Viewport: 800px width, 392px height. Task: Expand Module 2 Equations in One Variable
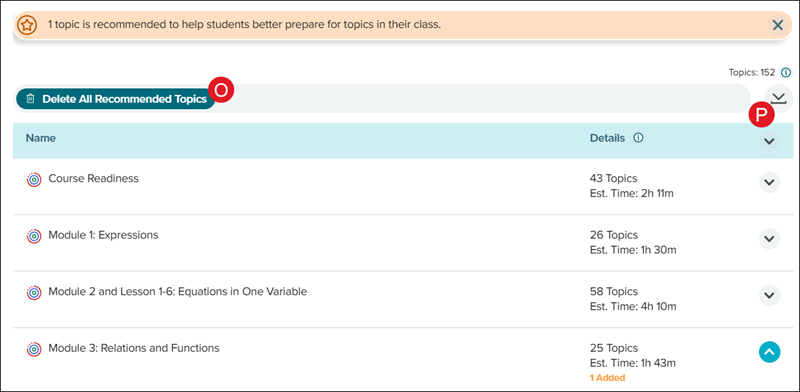coord(769,296)
